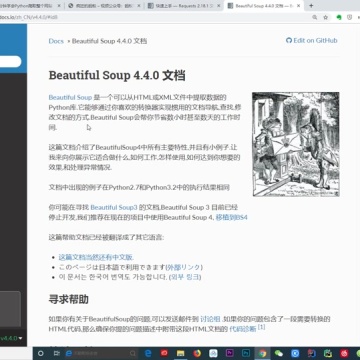Viewport: 360px width, 360px height.
Task: Click footnote reference [1]
Action: point(262,327)
